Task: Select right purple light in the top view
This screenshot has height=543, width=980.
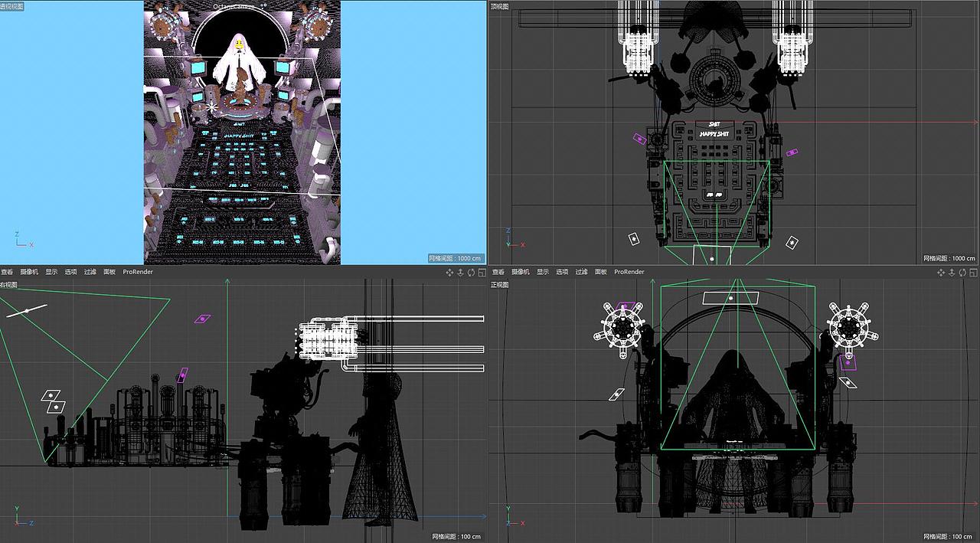Action: [x=792, y=152]
